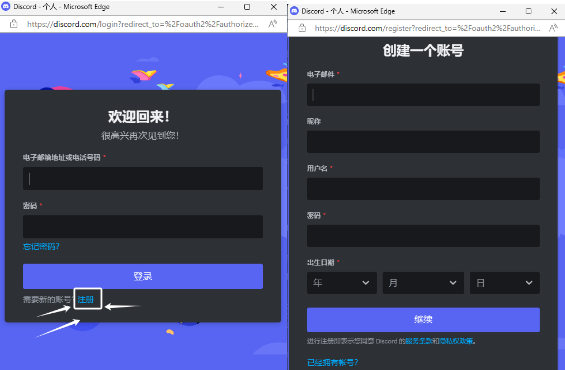Close the login Edge window
The width and height of the screenshot is (565, 370).
coord(274,7)
